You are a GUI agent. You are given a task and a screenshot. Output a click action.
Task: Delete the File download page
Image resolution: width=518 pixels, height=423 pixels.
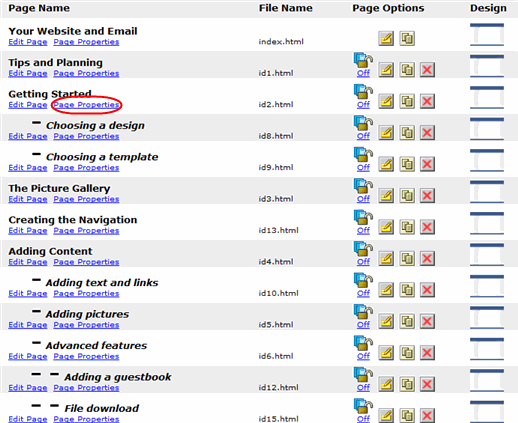click(x=427, y=415)
